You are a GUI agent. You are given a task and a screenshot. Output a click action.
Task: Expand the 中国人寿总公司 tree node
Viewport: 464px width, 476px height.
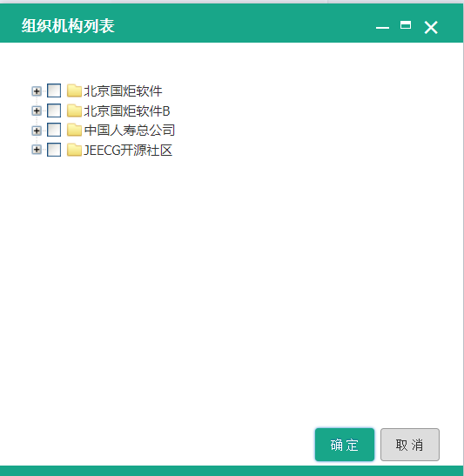click(37, 131)
